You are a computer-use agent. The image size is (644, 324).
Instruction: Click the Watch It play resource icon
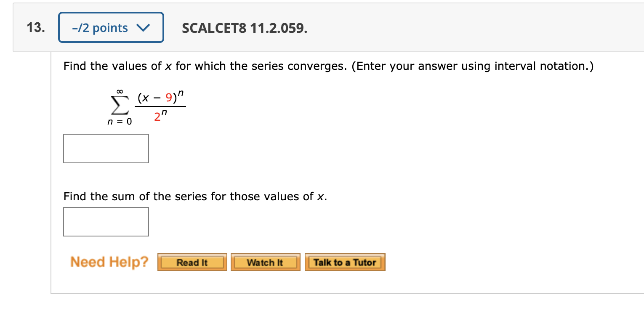click(265, 262)
